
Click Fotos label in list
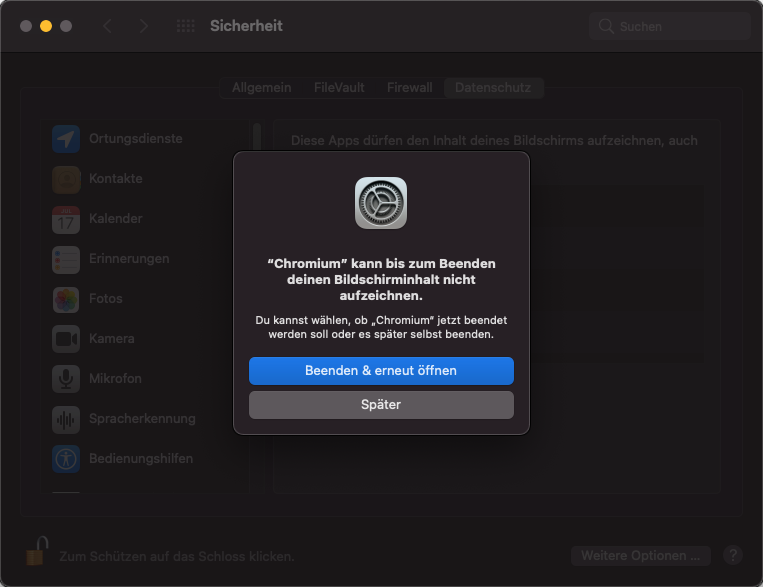coord(106,298)
